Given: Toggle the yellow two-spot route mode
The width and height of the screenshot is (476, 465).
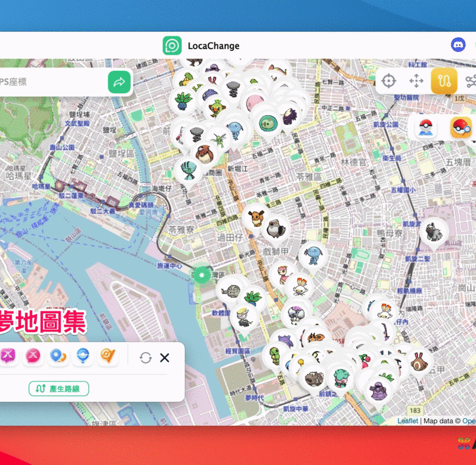Looking at the screenshot, I should point(444,82).
